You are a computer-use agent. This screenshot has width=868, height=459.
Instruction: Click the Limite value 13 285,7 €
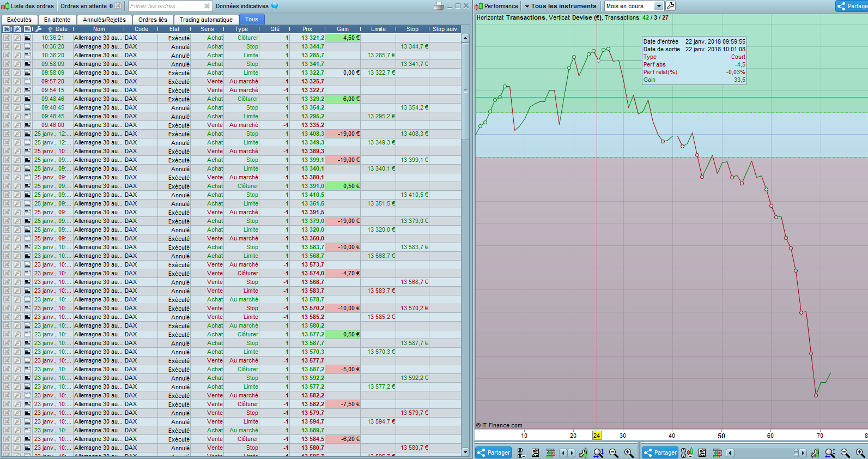coord(379,56)
